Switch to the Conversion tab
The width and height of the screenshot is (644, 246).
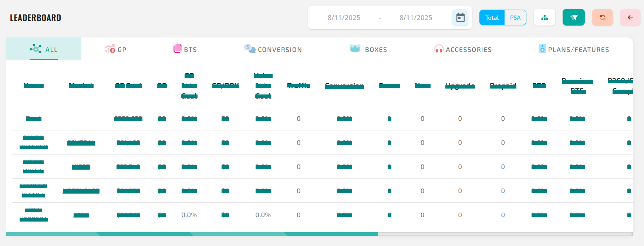point(280,50)
